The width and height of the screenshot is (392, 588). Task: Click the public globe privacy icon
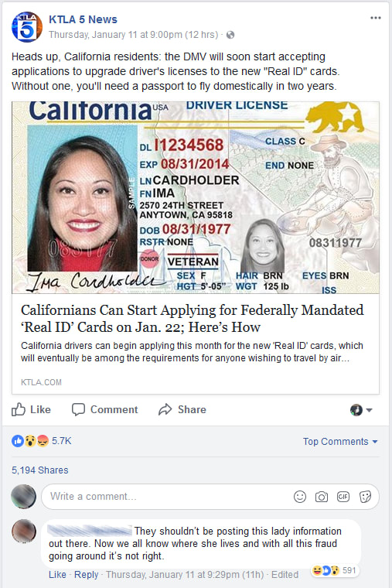click(x=230, y=35)
